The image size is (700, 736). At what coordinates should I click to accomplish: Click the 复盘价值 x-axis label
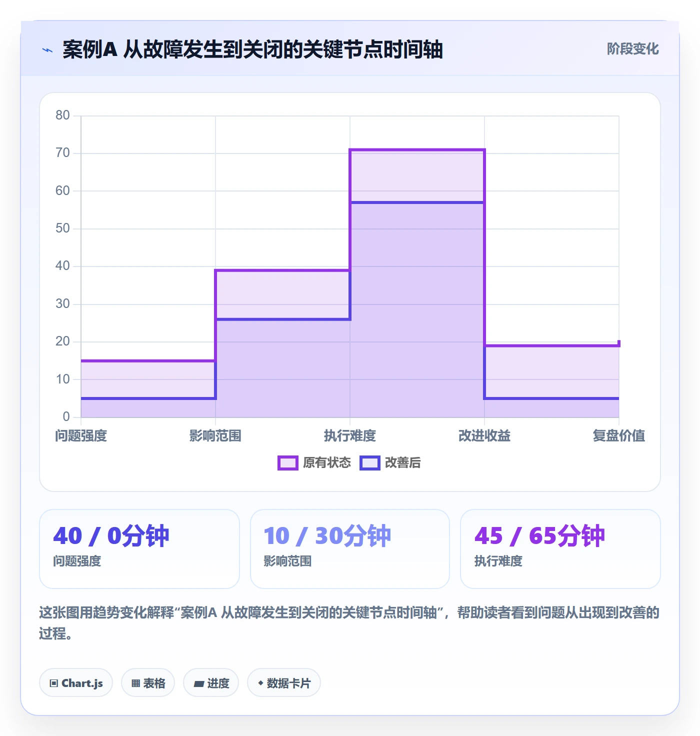click(x=619, y=436)
